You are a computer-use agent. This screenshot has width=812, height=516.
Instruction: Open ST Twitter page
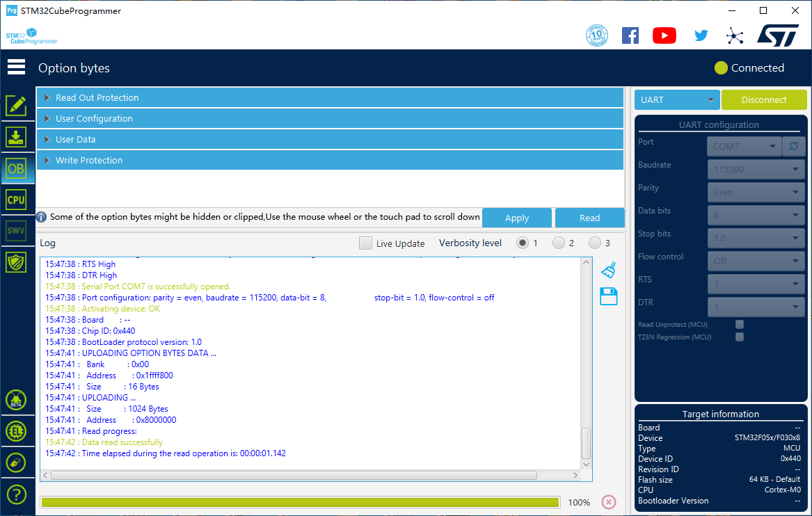[701, 35]
